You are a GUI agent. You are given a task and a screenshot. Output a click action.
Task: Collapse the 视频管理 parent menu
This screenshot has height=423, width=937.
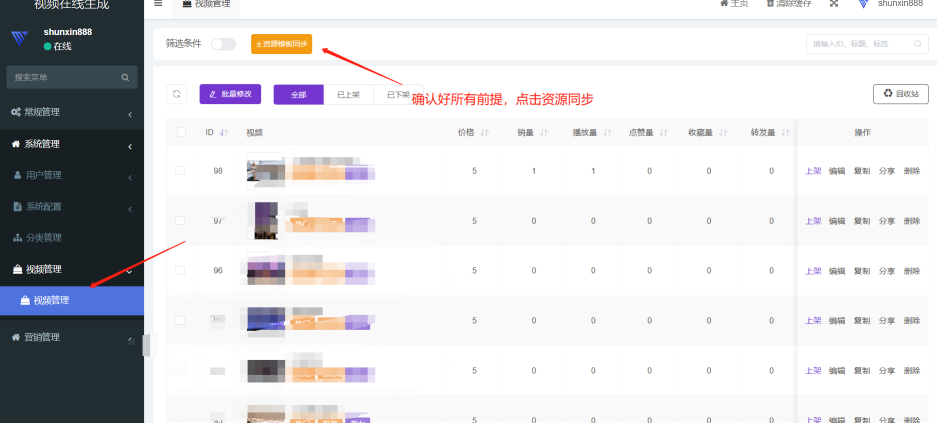[x=72, y=269]
